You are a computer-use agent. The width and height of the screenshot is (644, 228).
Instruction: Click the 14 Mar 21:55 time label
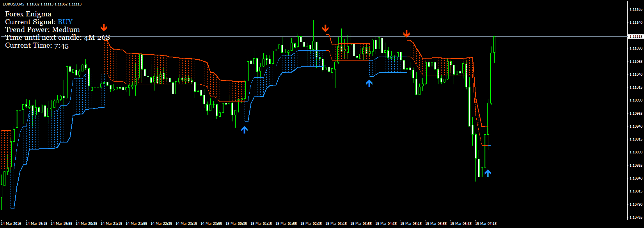137,224
